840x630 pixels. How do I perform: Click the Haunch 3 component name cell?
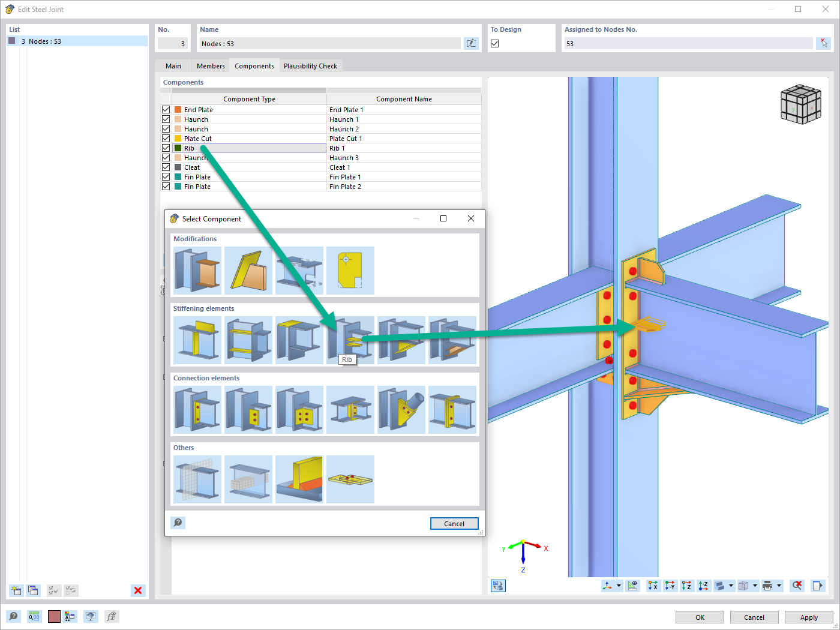tap(404, 158)
